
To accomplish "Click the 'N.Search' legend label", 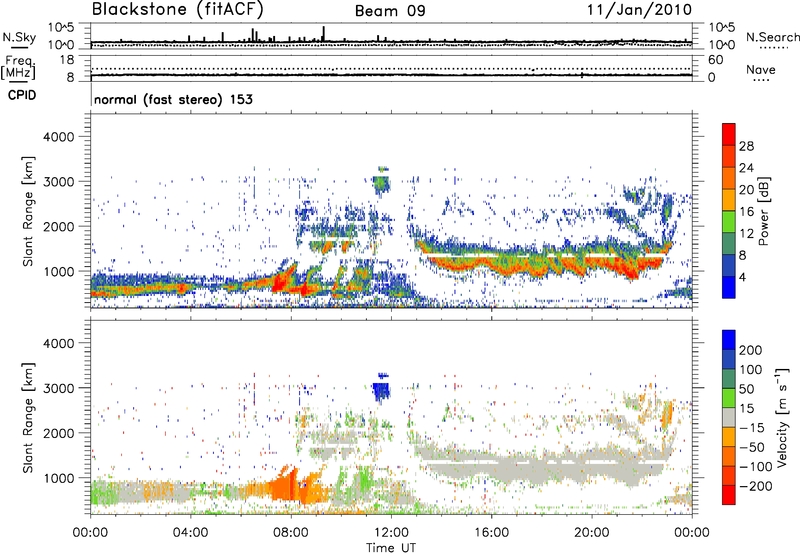I will coord(772,37).
